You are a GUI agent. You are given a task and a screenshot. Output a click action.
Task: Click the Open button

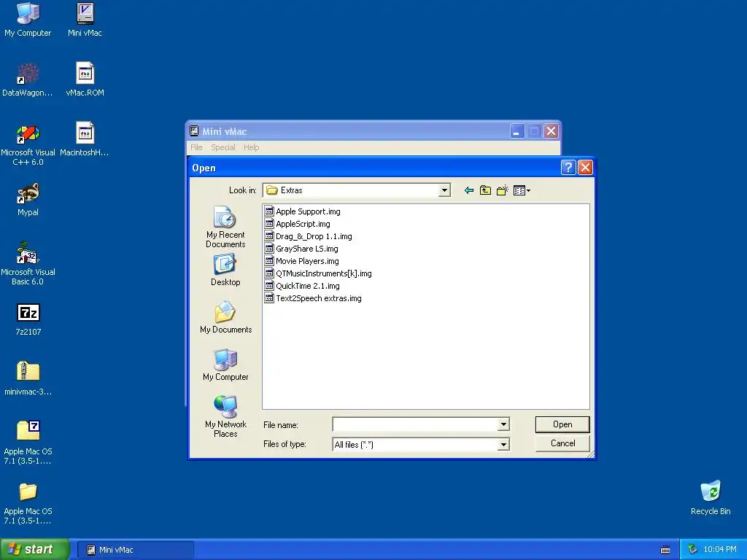562,424
